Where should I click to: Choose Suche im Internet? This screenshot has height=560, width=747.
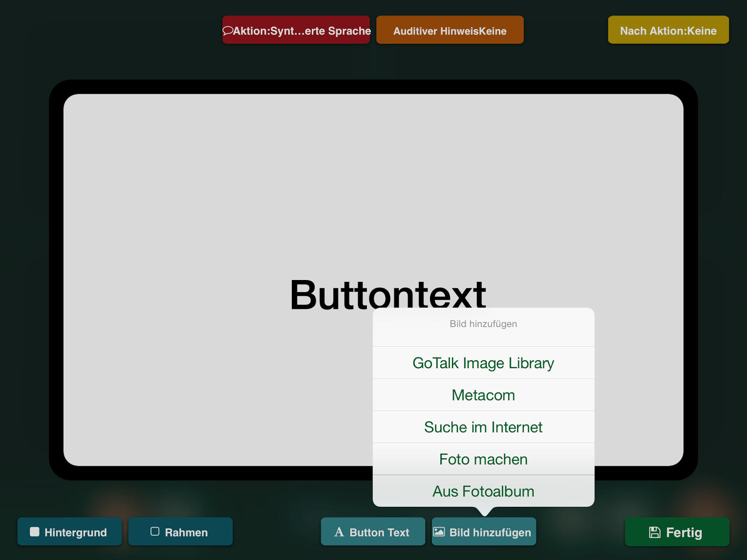483,427
